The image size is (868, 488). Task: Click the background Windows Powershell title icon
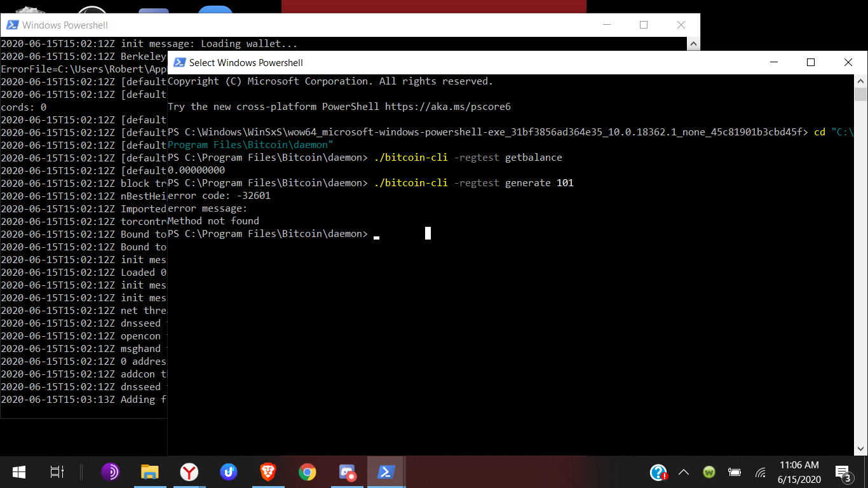[12, 25]
